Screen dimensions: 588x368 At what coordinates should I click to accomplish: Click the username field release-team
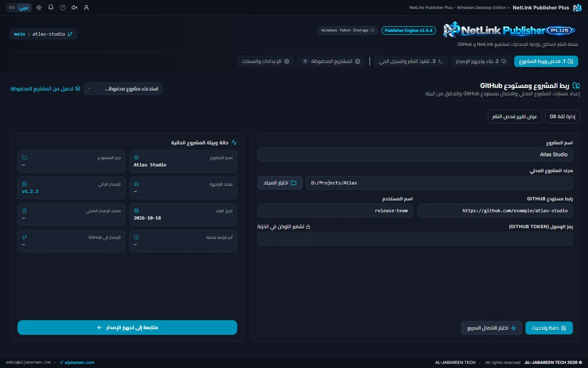click(x=335, y=211)
